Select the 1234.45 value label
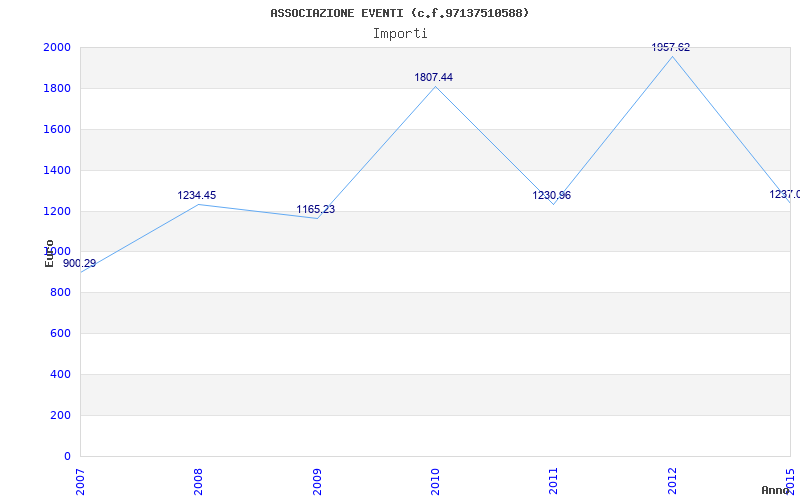Viewport: 800px width, 500px height. pyautogui.click(x=197, y=195)
